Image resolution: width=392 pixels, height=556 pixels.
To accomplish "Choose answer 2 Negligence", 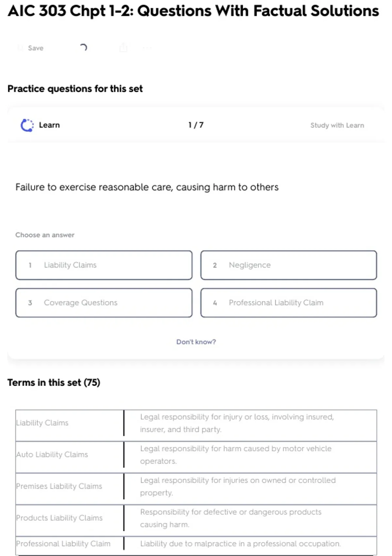I will pos(289,265).
